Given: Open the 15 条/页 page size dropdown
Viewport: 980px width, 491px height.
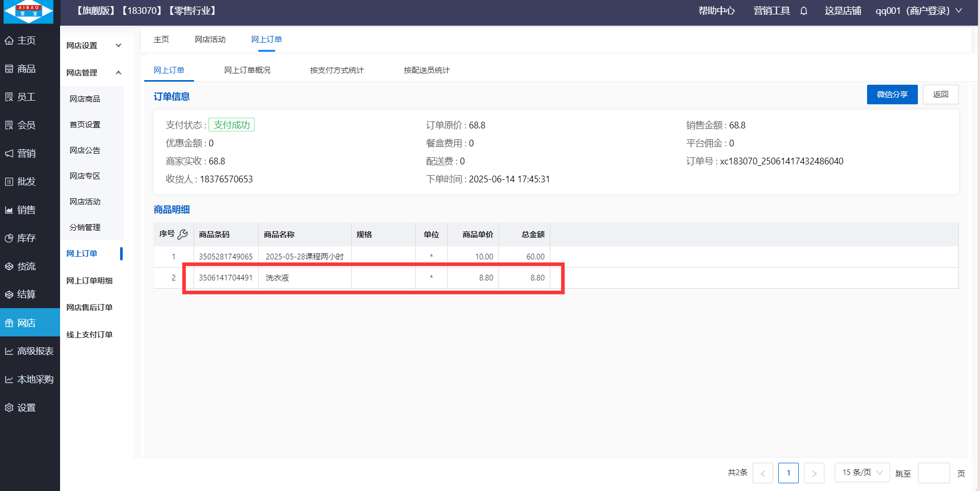Looking at the screenshot, I should pos(862,473).
